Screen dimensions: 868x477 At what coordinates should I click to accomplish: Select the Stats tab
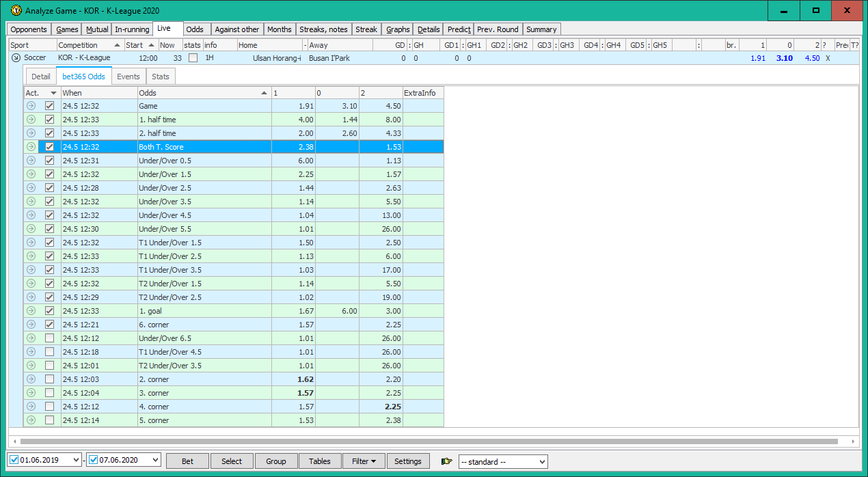[160, 77]
